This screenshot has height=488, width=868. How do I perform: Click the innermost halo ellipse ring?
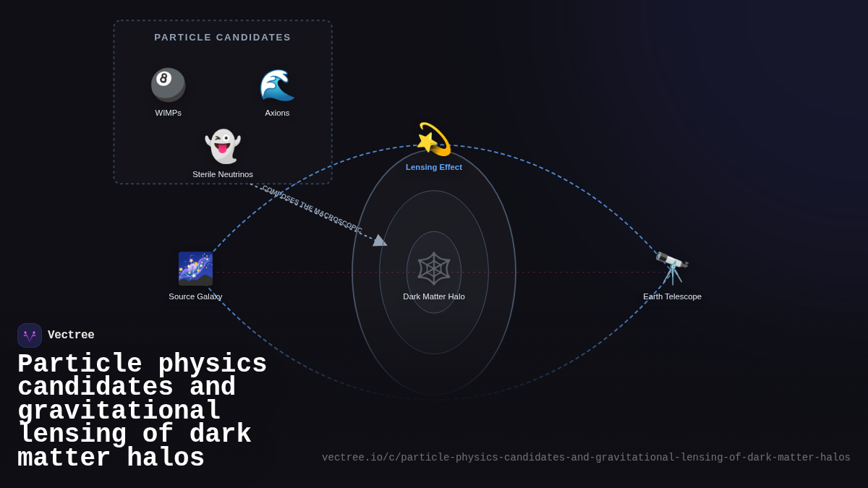point(433,231)
